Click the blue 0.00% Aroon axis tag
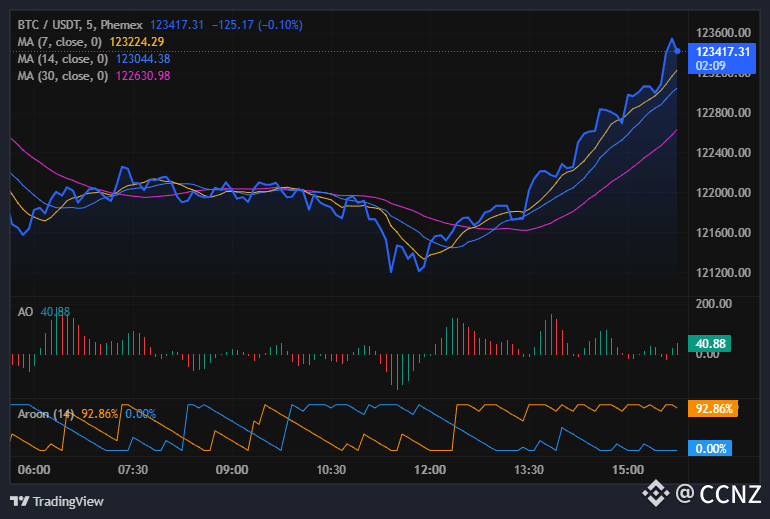The width and height of the screenshot is (770, 519). point(711,449)
